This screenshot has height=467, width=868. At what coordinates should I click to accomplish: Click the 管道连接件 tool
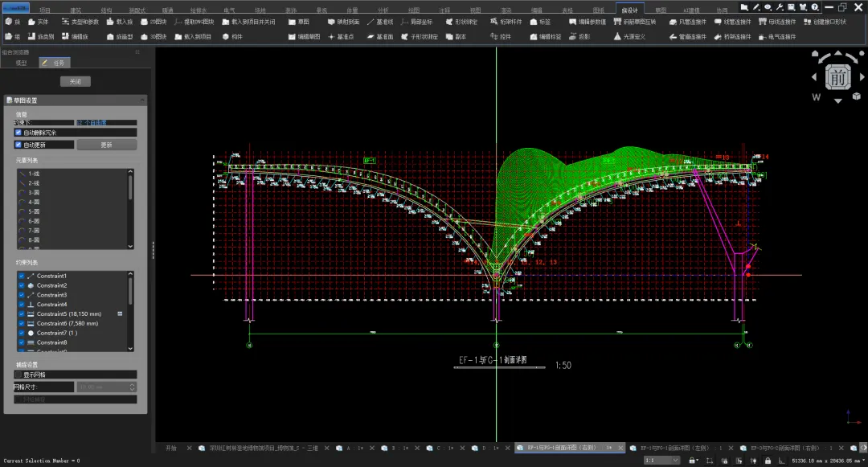(x=687, y=36)
